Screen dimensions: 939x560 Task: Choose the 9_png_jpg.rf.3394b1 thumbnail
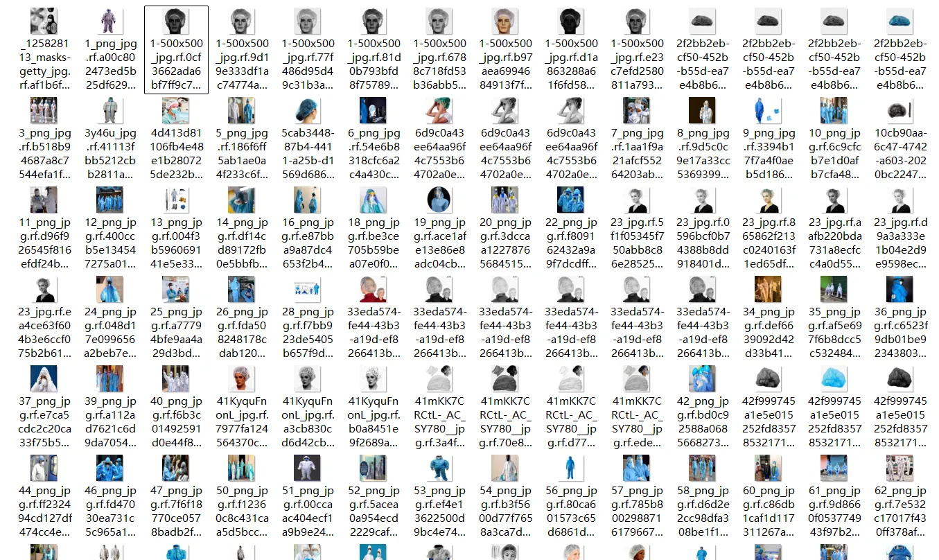pos(769,111)
